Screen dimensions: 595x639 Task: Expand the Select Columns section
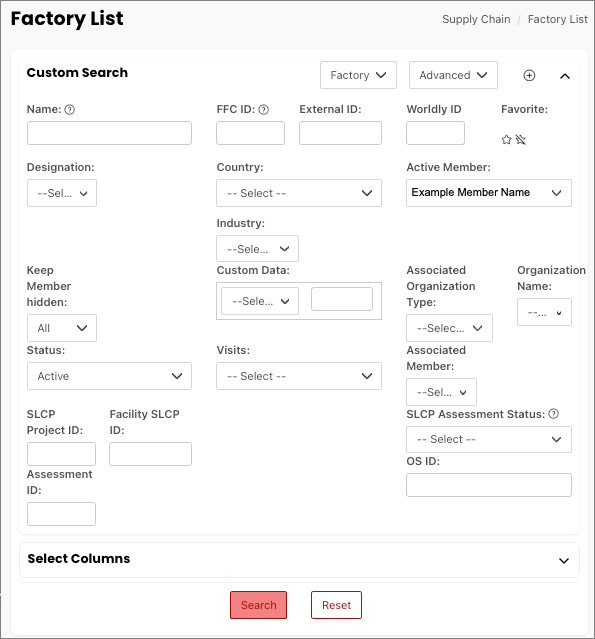pos(564,561)
